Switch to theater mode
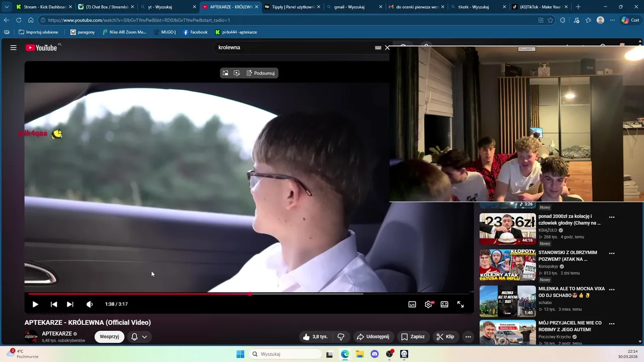The image size is (644, 362). pyautogui.click(x=444, y=304)
